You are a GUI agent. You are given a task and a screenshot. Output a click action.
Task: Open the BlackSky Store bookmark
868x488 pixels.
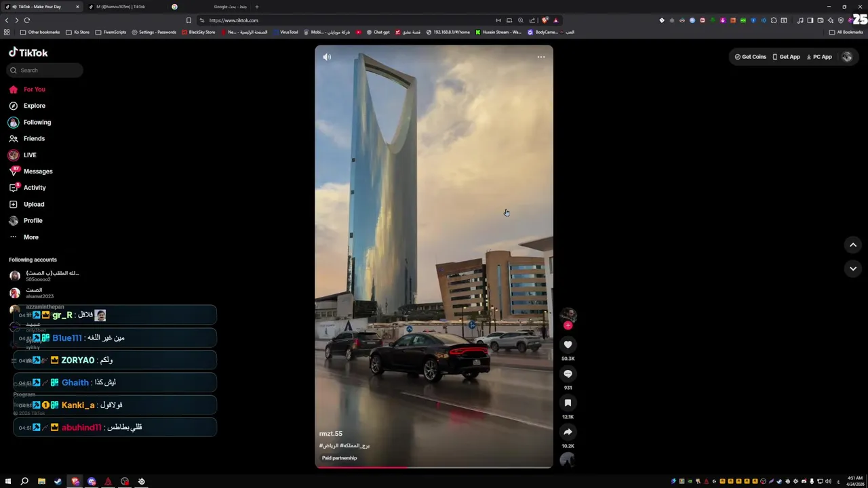(x=198, y=32)
